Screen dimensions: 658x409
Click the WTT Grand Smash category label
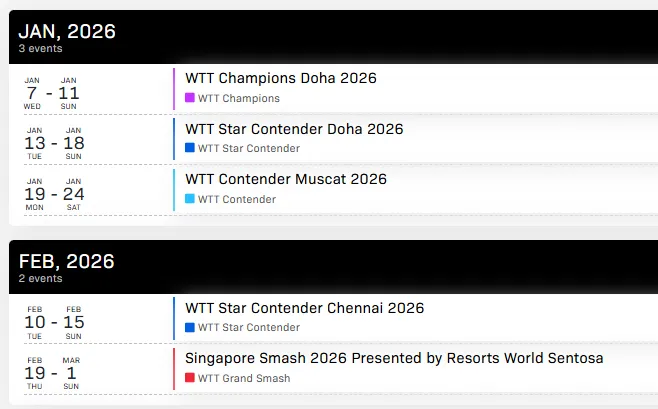pyautogui.click(x=244, y=378)
